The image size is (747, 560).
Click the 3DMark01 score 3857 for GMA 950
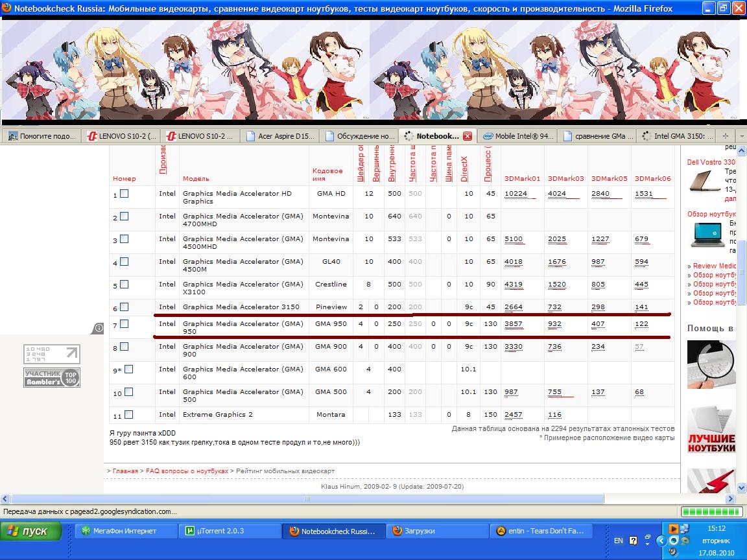click(x=514, y=324)
